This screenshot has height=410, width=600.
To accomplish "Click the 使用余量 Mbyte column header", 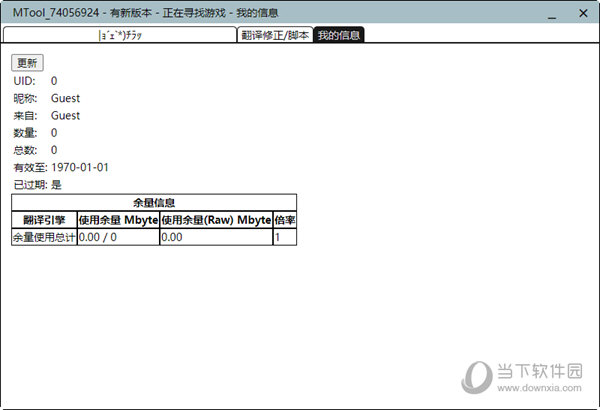I will click(118, 220).
